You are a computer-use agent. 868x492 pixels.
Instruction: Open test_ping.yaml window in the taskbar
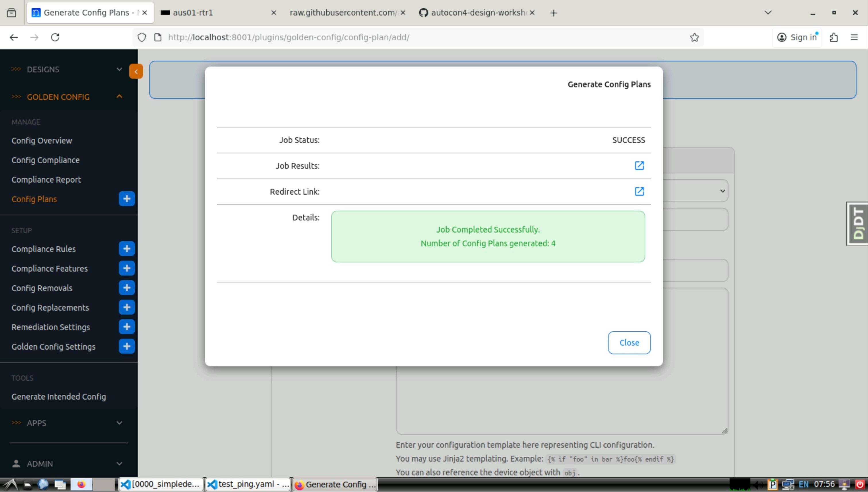pos(248,484)
